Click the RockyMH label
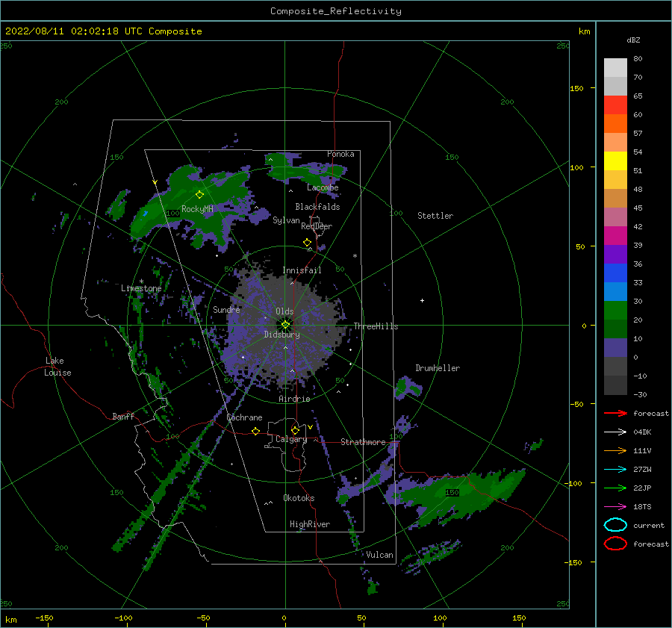Image resolution: width=672 pixels, height=628 pixels. point(197,209)
